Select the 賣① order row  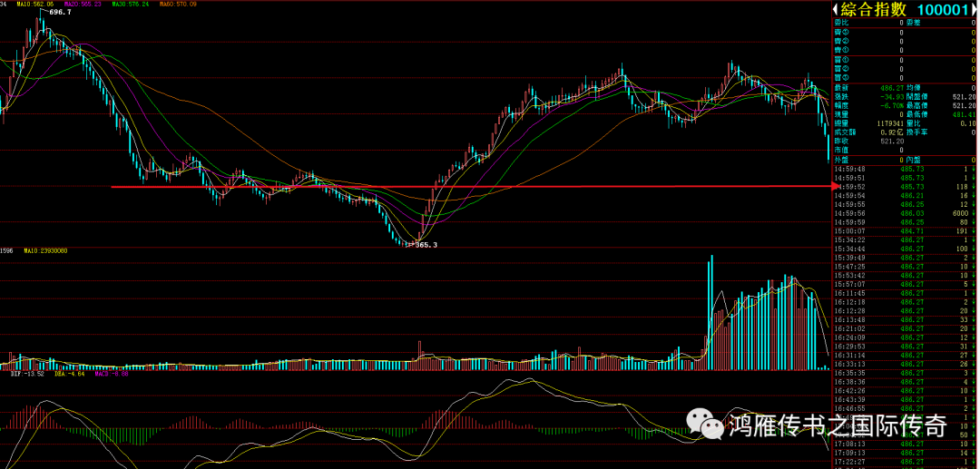905,50
